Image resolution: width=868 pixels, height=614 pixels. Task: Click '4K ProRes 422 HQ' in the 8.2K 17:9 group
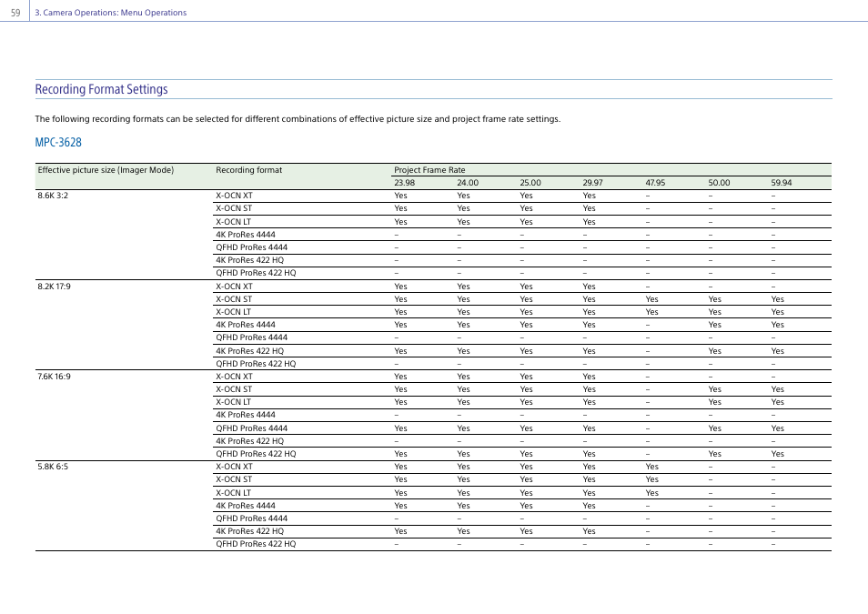(249, 351)
